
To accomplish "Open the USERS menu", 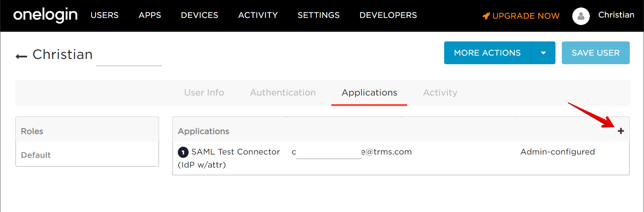I will tap(105, 15).
